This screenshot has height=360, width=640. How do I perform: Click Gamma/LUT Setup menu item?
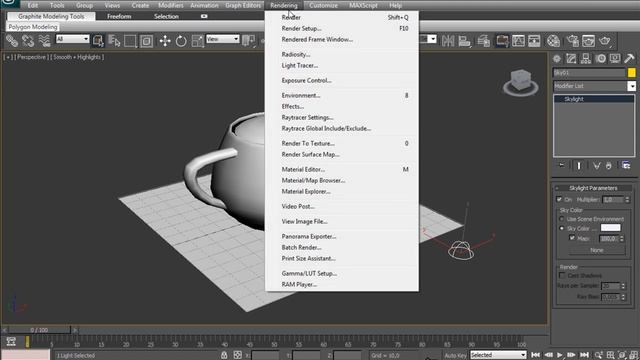coord(309,273)
